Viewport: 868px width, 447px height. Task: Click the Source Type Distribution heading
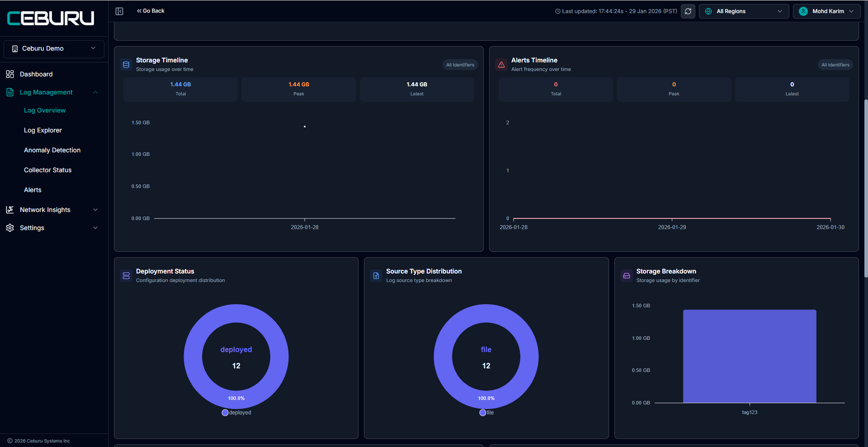[x=424, y=271]
